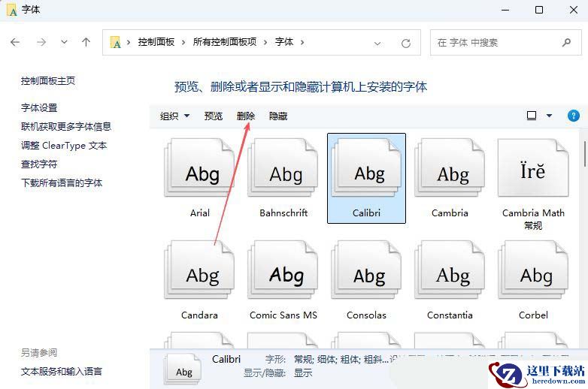Maximize the 字体 window

(x=539, y=10)
